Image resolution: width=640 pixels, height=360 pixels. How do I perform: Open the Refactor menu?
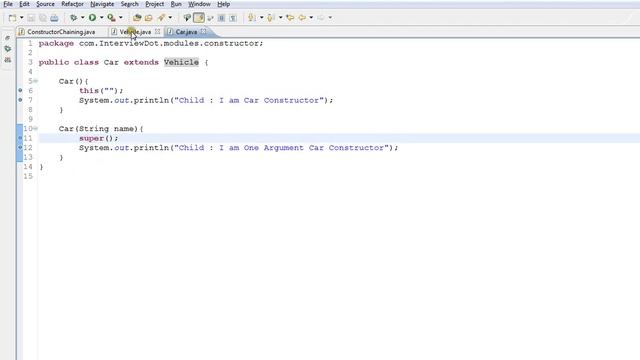(x=72, y=4)
